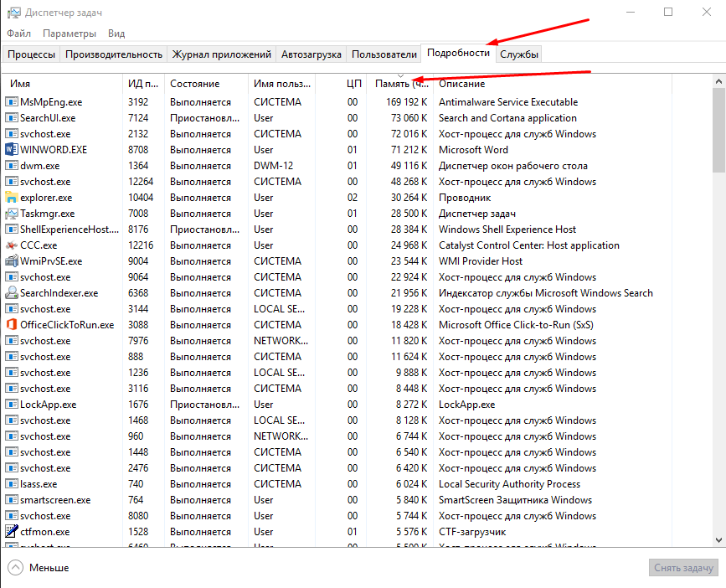Select the CCC.exe Catalyst icon
The height and width of the screenshot is (588, 726).
tap(12, 245)
